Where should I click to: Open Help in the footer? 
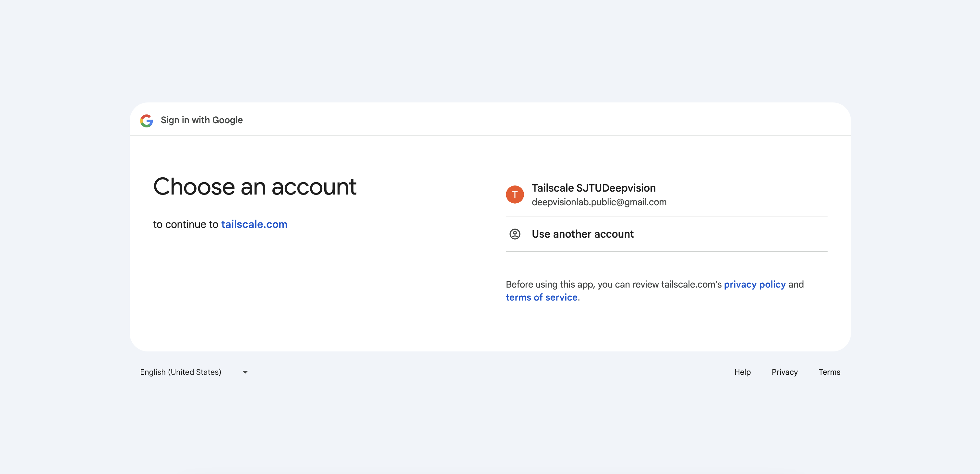742,372
